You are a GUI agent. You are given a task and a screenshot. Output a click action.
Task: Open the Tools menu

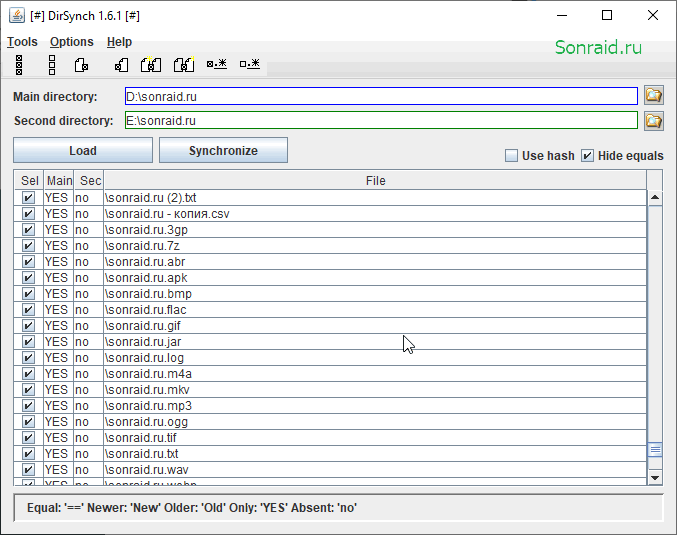click(x=22, y=42)
